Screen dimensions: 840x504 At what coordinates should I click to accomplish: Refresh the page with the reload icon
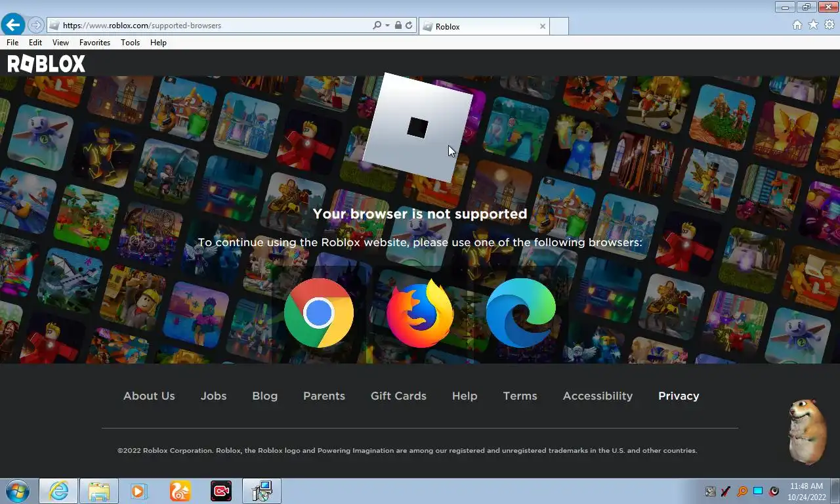pyautogui.click(x=409, y=26)
